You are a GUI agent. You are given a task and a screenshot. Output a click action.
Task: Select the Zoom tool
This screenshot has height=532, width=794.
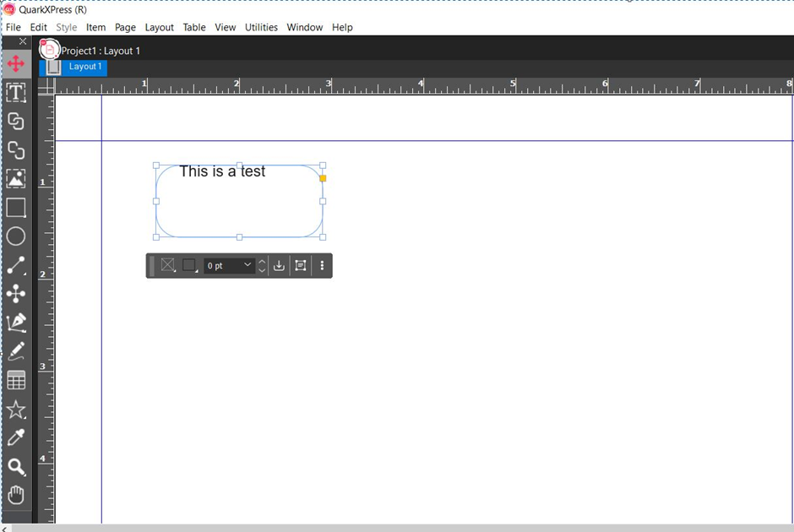pyautogui.click(x=15, y=467)
